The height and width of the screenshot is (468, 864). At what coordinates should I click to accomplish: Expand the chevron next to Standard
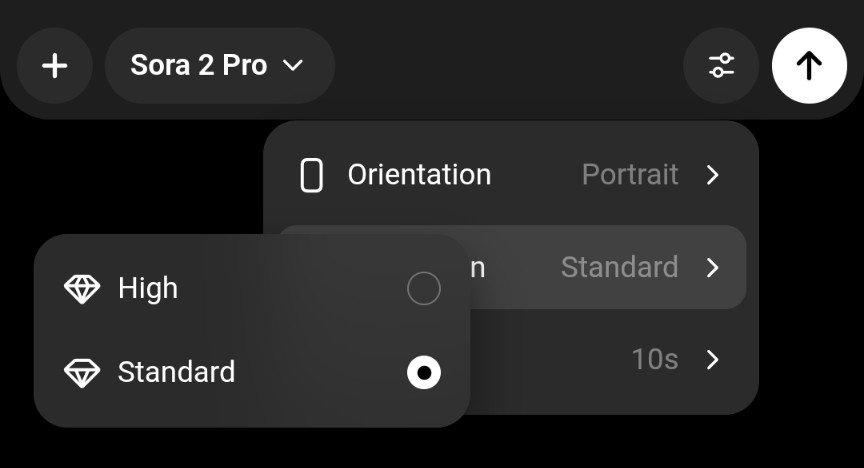(712, 268)
